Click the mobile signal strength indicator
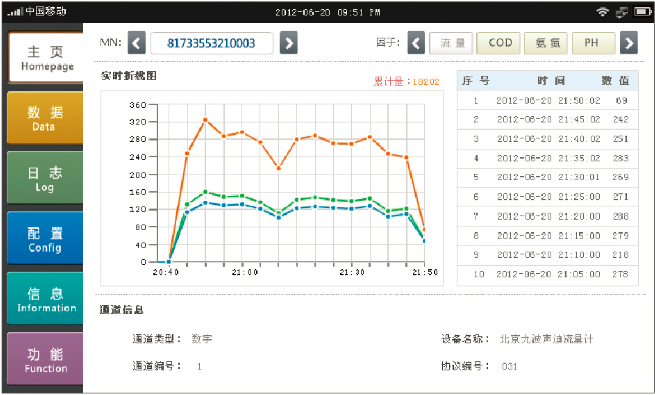This screenshot has height=395, width=655. coord(15,12)
